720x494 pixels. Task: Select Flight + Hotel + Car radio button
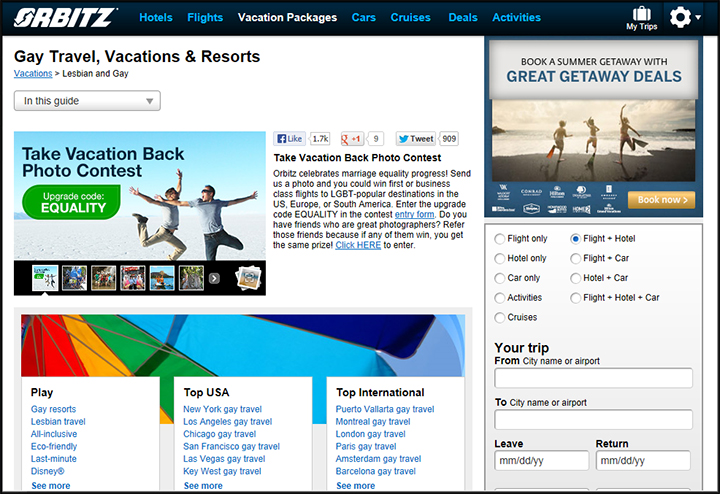(x=575, y=298)
